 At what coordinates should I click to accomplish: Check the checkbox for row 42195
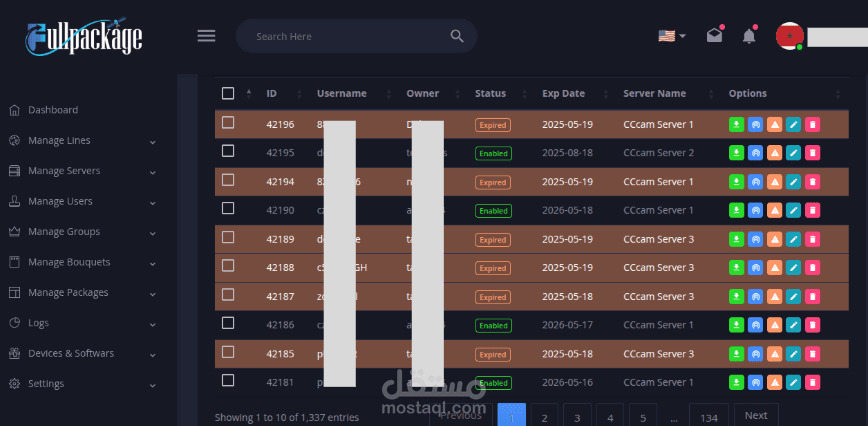tap(228, 150)
